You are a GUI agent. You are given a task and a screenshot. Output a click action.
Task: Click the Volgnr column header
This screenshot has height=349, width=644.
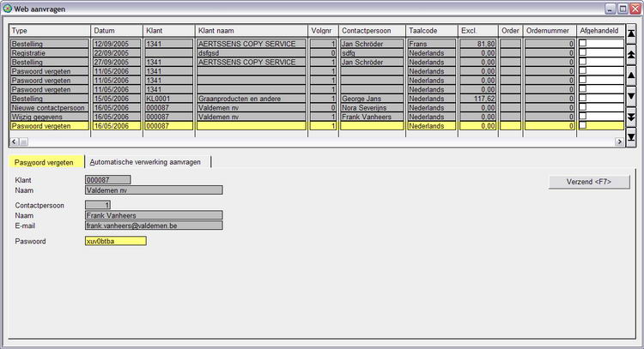(x=323, y=30)
